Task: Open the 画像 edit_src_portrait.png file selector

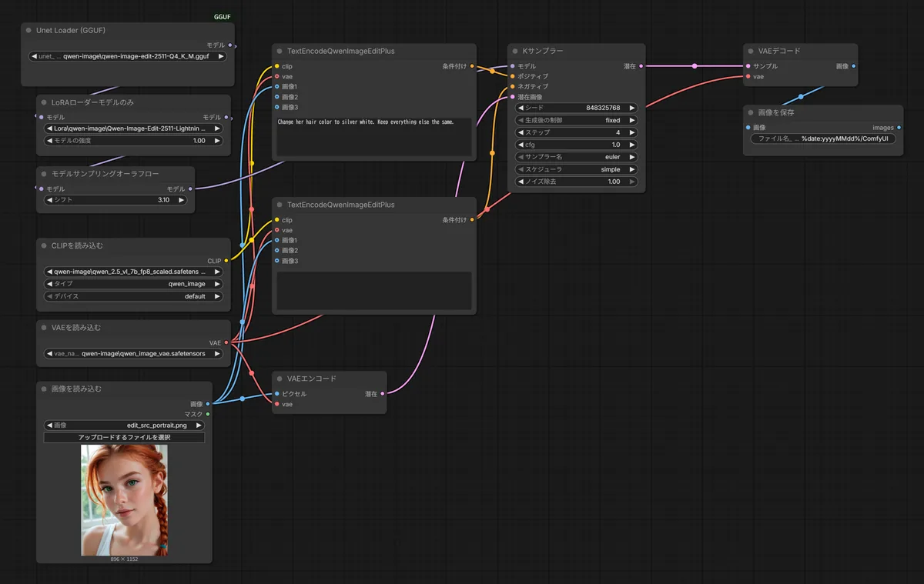Action: (x=124, y=425)
